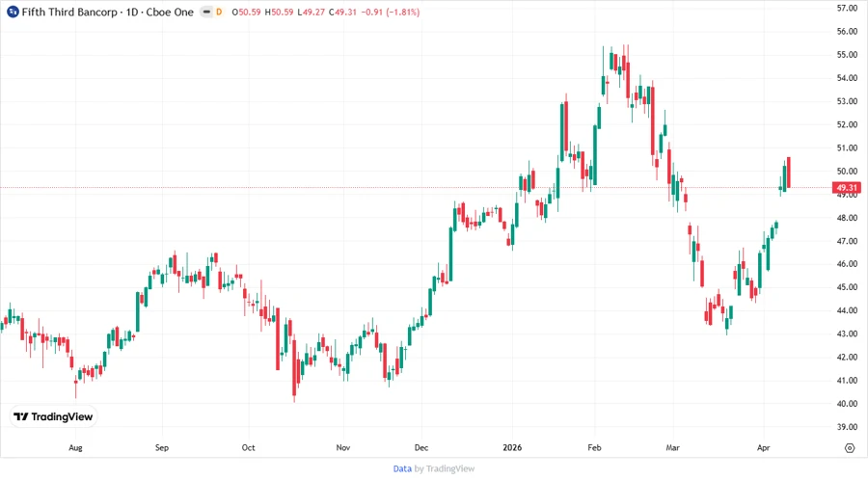Click the 47.00 price axis label
This screenshot has width=868, height=480.
point(847,241)
